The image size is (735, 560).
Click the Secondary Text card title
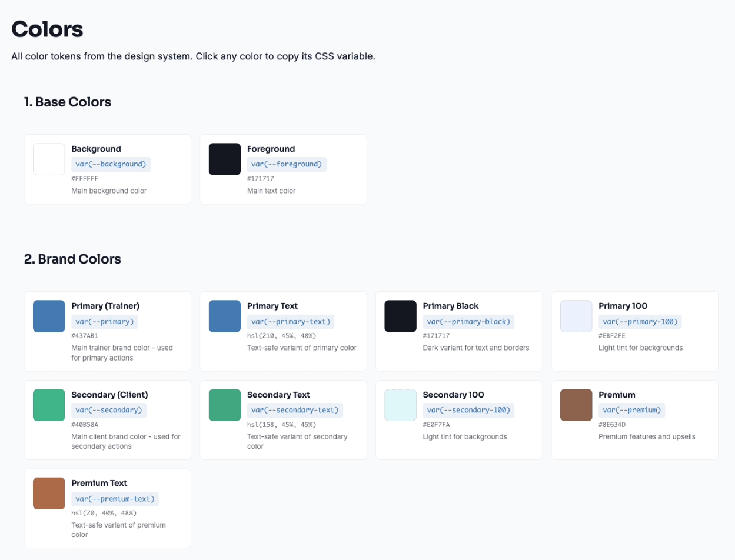279,395
